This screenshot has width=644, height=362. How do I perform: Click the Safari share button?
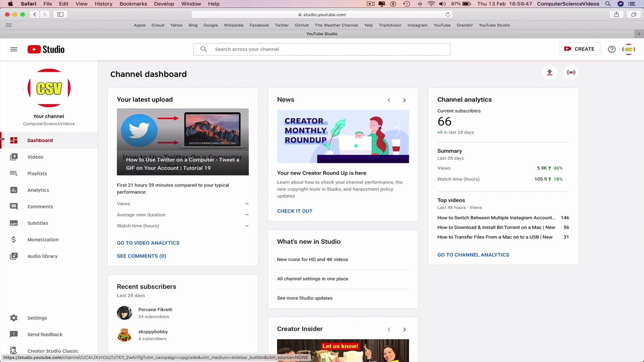[616, 15]
